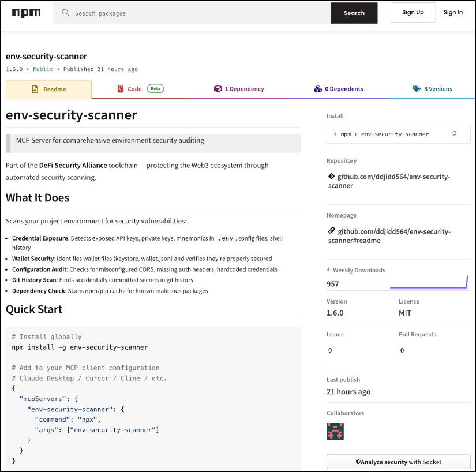Screen dimensions: 476x472
Task: Click the Configuration Audit bullet label
Action: [x=39, y=269]
